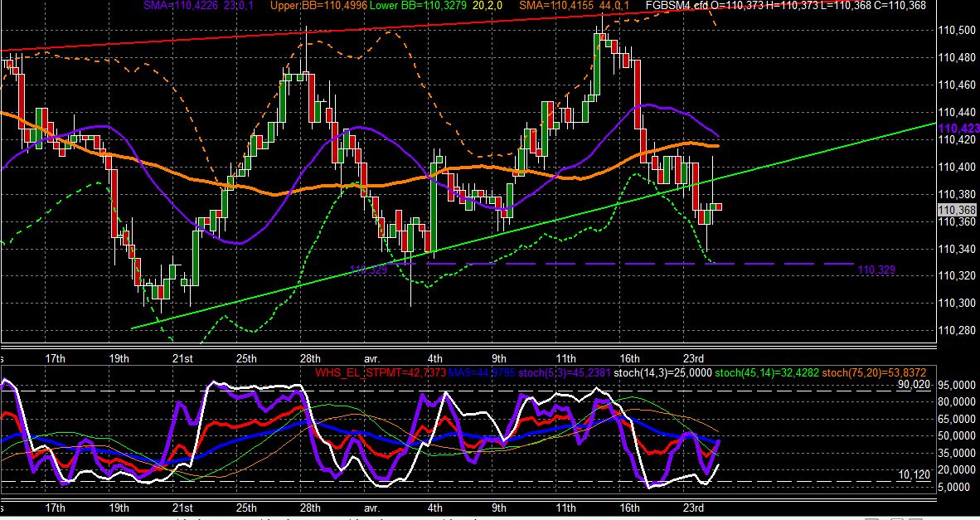Viewport: 980px width, 520px height.
Task: Click the 110,329 label at the dashed line's left end
Action: (368, 270)
